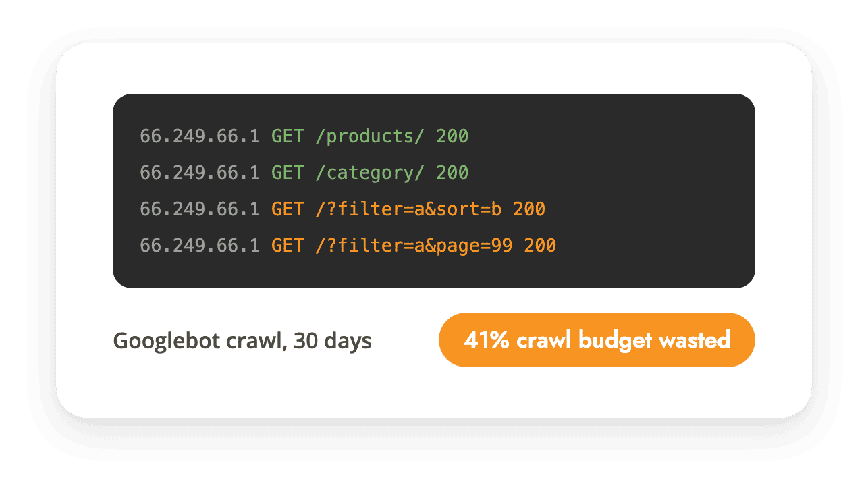This screenshot has width=868, height=488.
Task: Click the orange GET on the page=99 line
Action: pos(288,246)
